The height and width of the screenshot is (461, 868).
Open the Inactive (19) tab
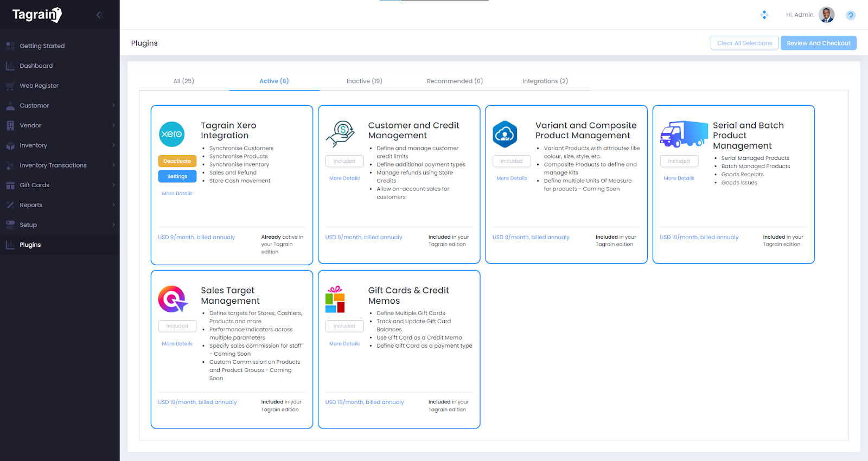365,81
